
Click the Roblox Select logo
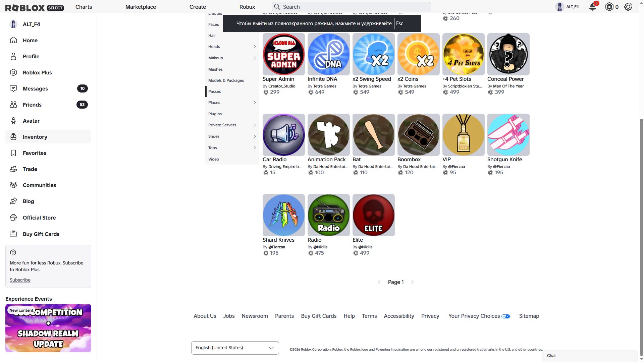[x=34, y=7]
